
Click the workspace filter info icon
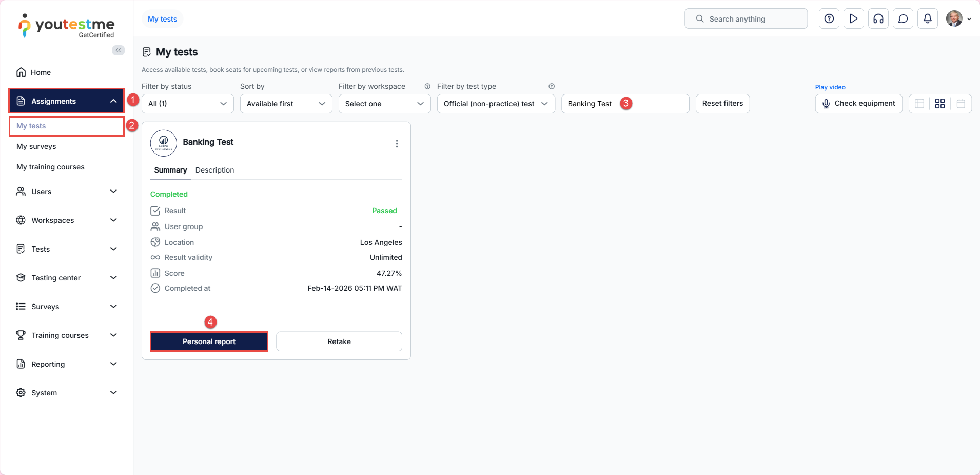(427, 86)
